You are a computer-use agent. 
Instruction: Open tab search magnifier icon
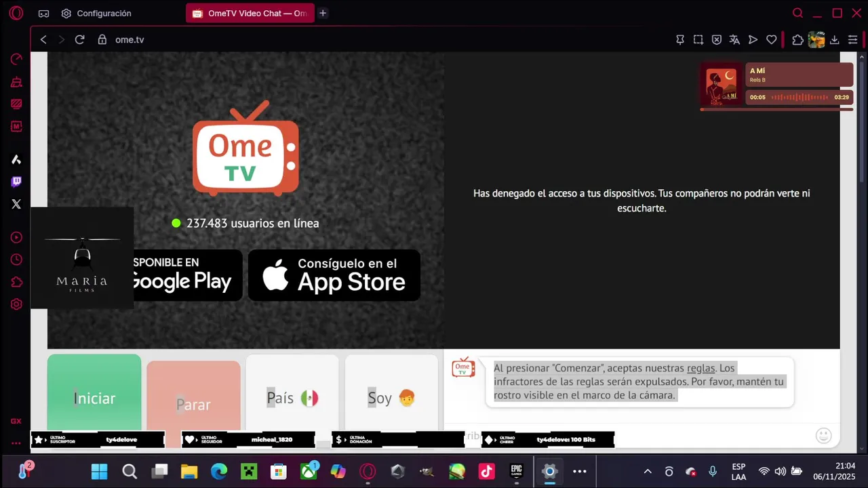pyautogui.click(x=798, y=13)
